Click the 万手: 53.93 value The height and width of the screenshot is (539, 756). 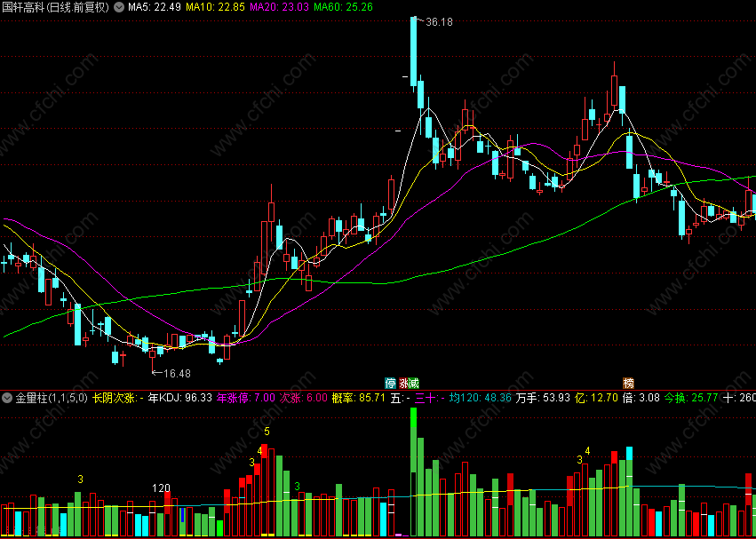coord(541,398)
